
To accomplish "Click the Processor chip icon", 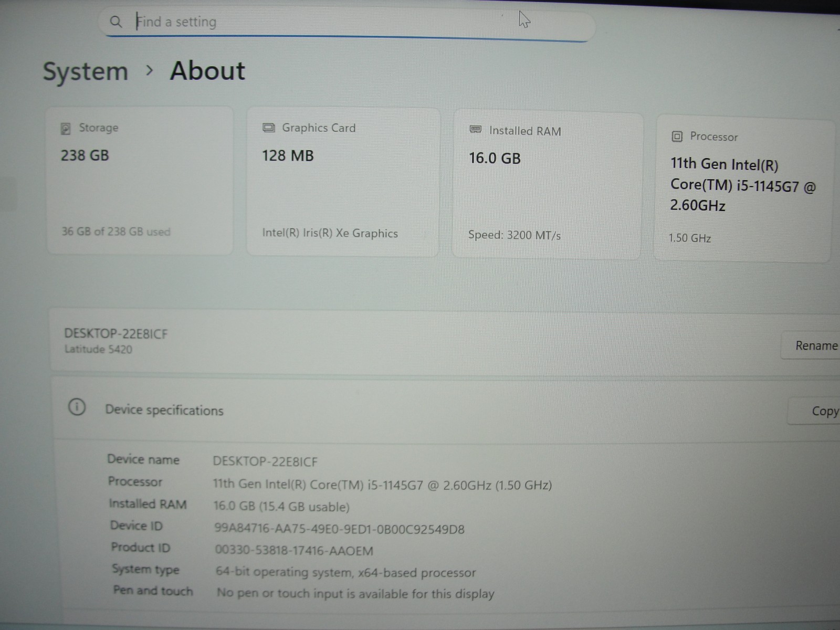I will [677, 136].
